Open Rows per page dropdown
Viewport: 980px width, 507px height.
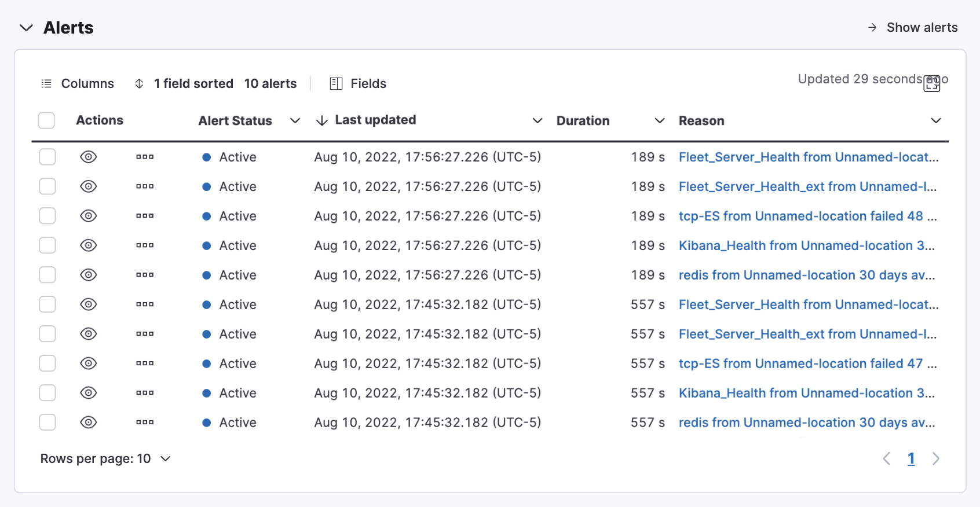pos(105,459)
